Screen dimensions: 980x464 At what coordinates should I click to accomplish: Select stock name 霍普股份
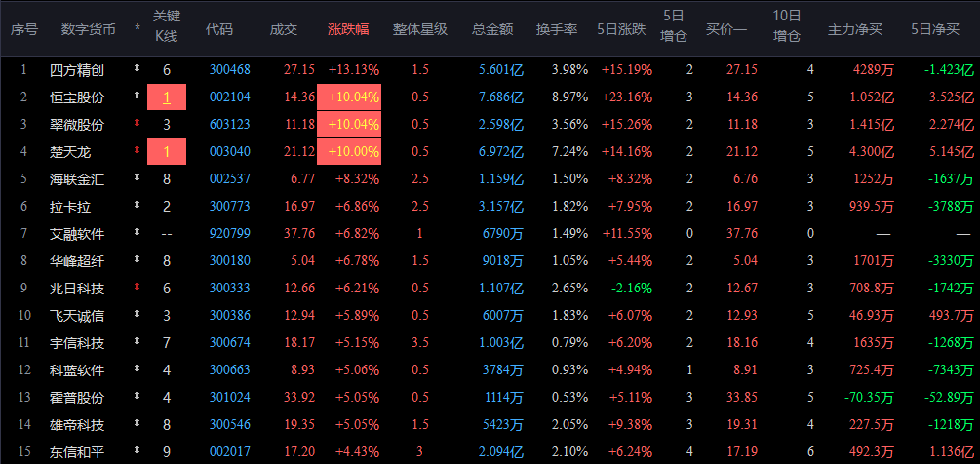point(77,397)
